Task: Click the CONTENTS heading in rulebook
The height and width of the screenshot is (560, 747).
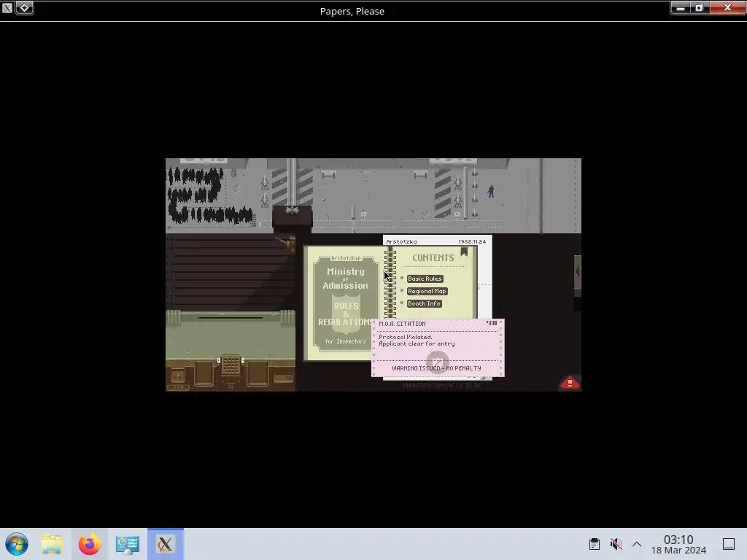Action: click(x=433, y=257)
